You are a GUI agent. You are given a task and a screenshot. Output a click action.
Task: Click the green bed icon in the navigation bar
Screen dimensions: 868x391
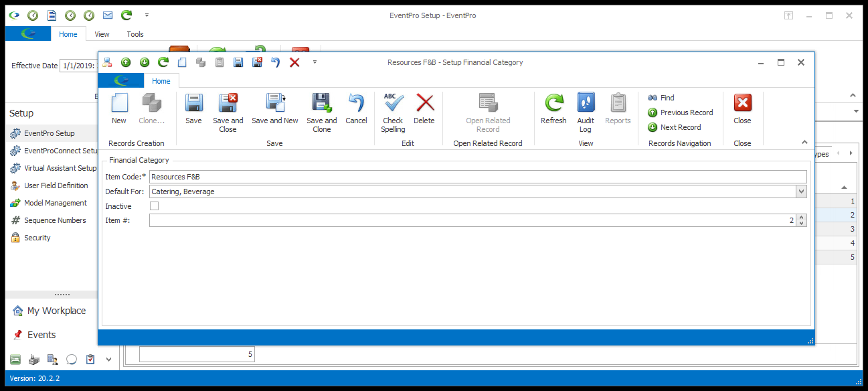15,360
